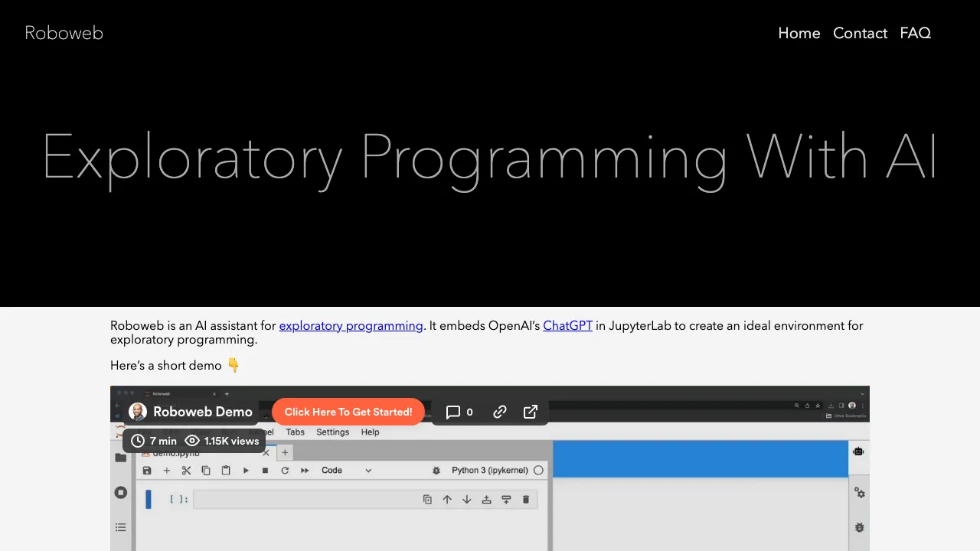Open the property inspector gears right sidebar icon

(860, 493)
